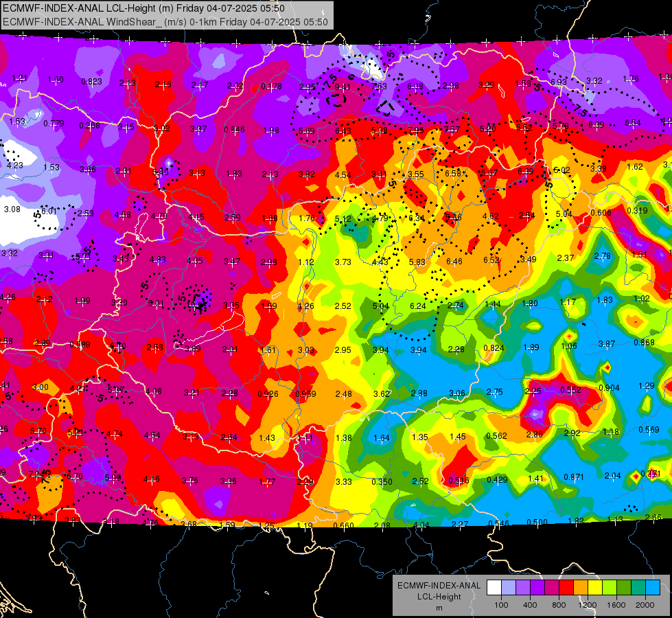672x618 pixels.
Task: Click the wind shear value 0.846
Action: [x=235, y=130]
